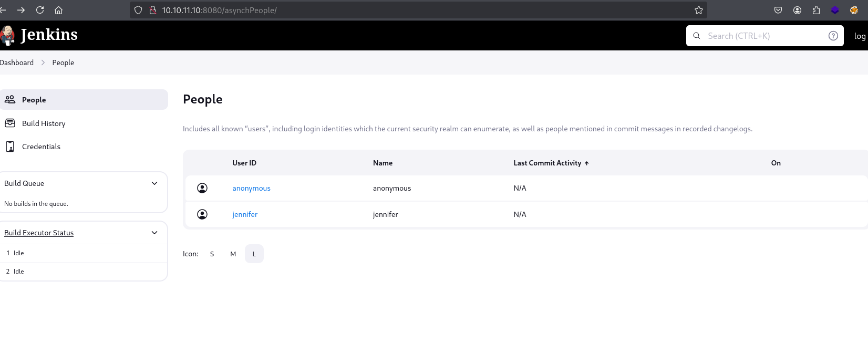
Task: Collapse the Build Queue panel
Action: pos(154,183)
